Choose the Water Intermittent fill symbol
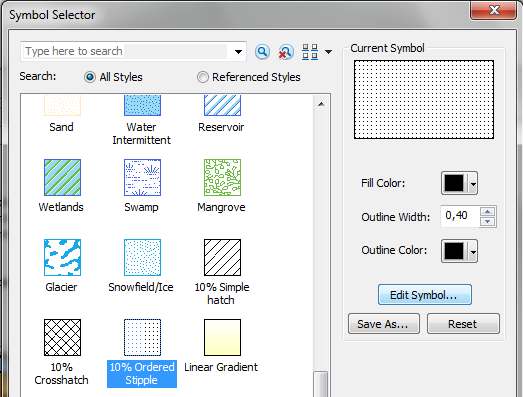The height and width of the screenshot is (397, 523). coord(142,105)
